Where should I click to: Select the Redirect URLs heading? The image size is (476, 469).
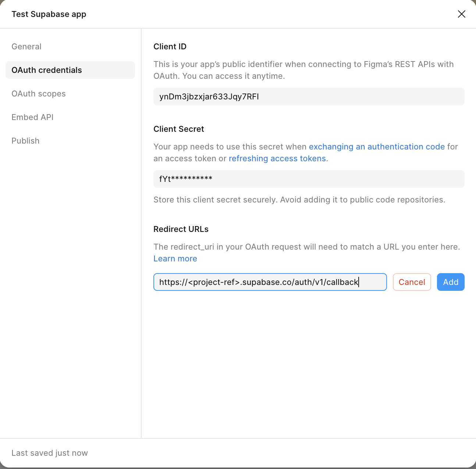pyautogui.click(x=181, y=229)
